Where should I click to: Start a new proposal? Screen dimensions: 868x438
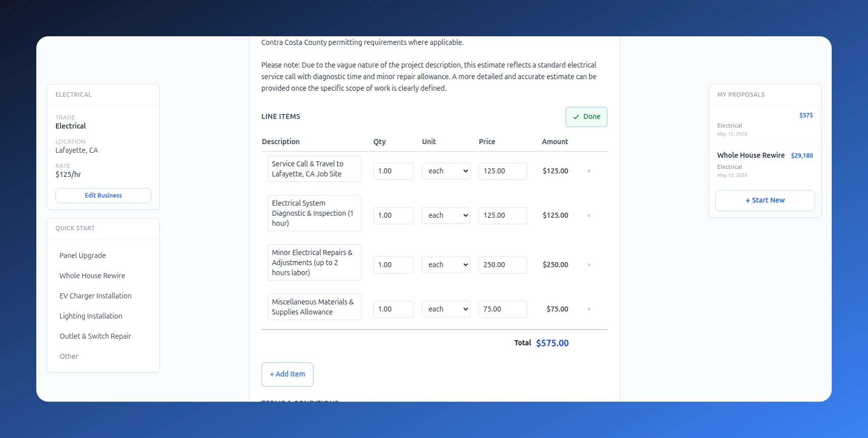[x=765, y=201]
